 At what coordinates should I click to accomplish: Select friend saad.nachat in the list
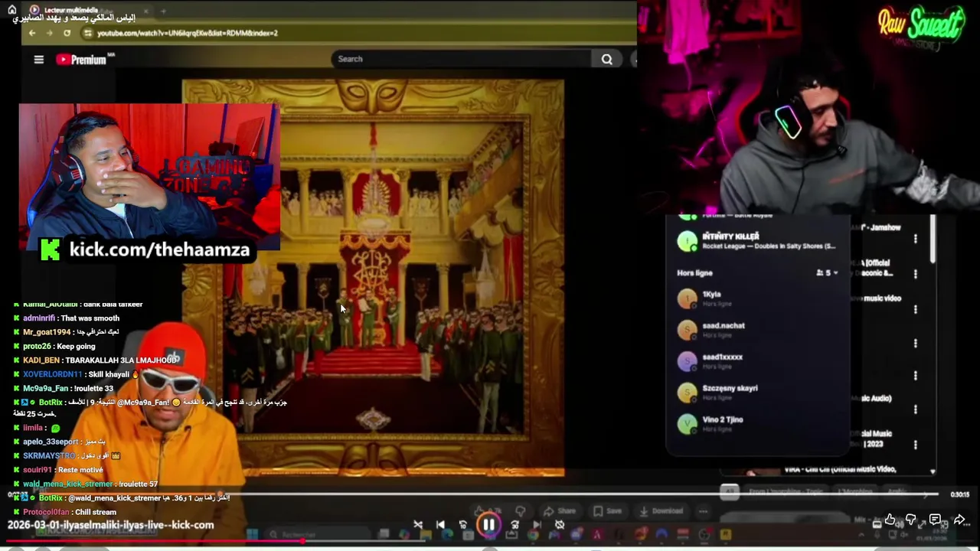758,330
